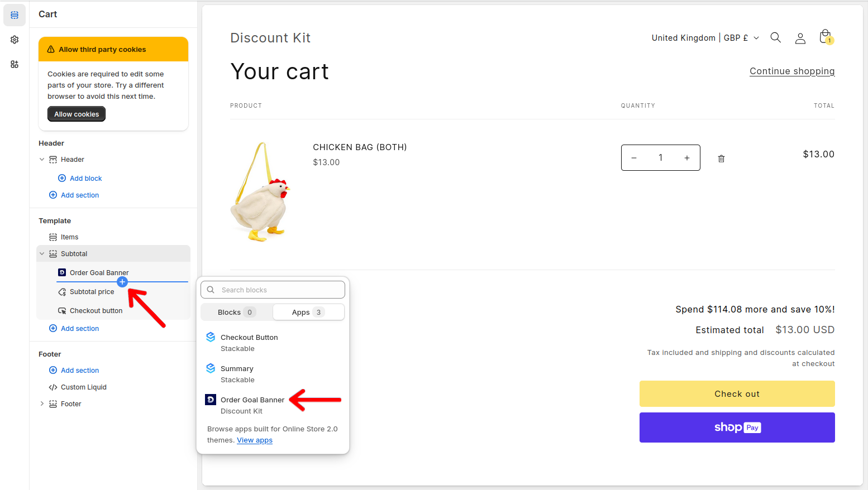Open the cart bag icon
Image resolution: width=868 pixels, height=490 pixels.
tap(826, 37)
